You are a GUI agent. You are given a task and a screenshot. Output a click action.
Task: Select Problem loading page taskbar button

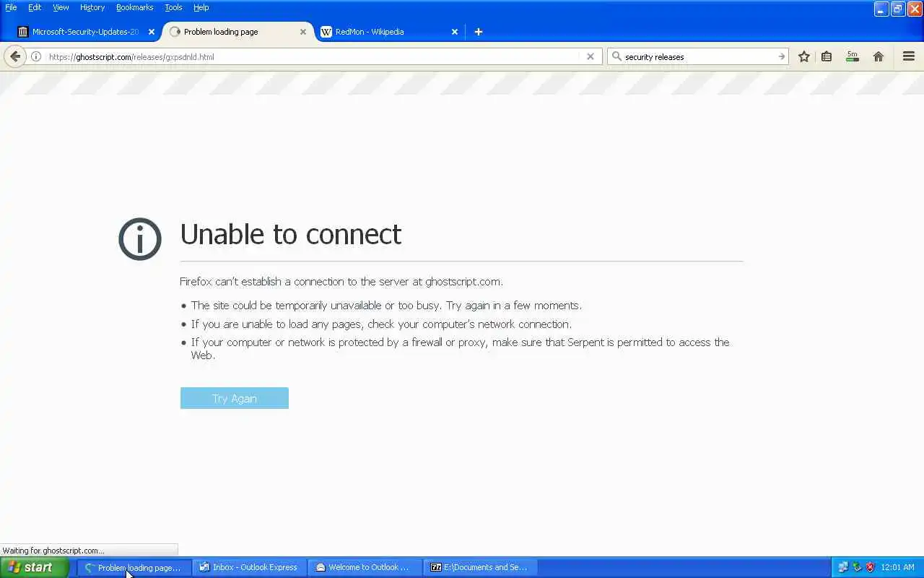point(134,568)
